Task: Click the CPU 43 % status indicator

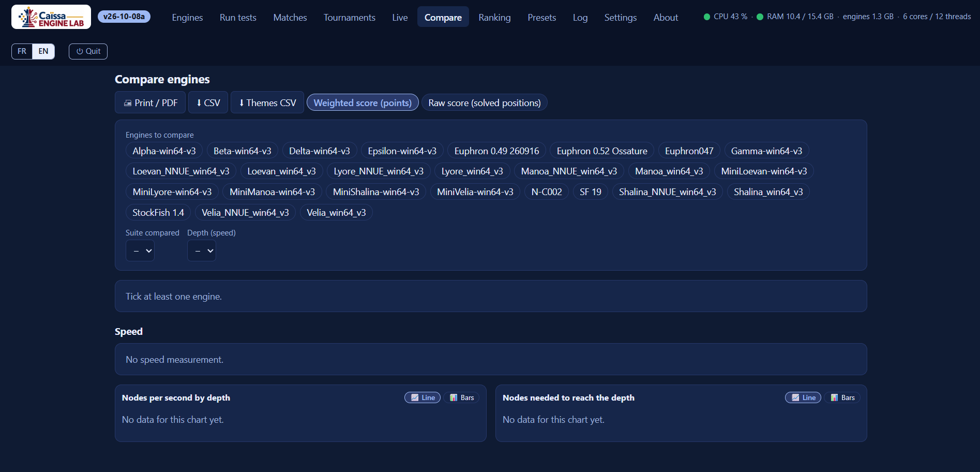Action: click(x=726, y=17)
